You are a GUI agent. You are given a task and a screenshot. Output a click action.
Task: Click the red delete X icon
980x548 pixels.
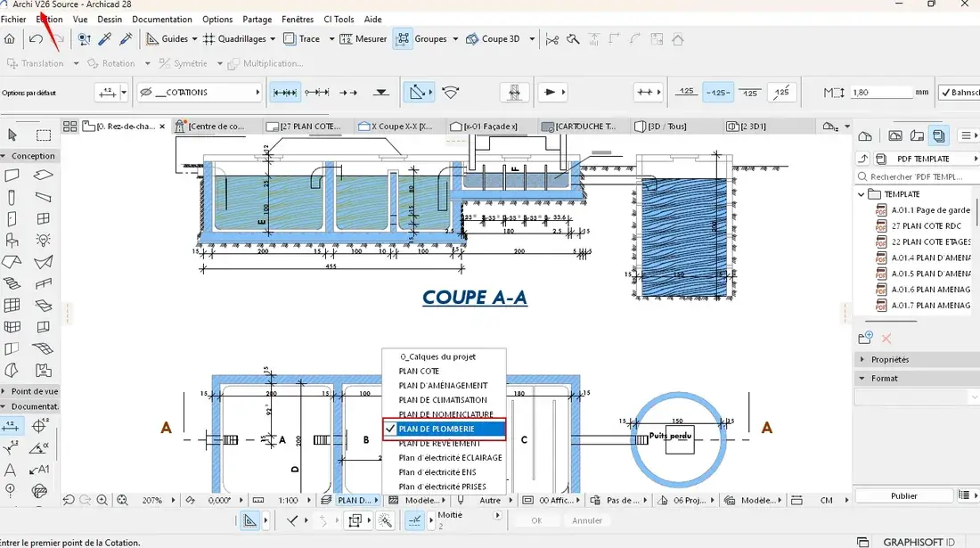pyautogui.click(x=886, y=339)
